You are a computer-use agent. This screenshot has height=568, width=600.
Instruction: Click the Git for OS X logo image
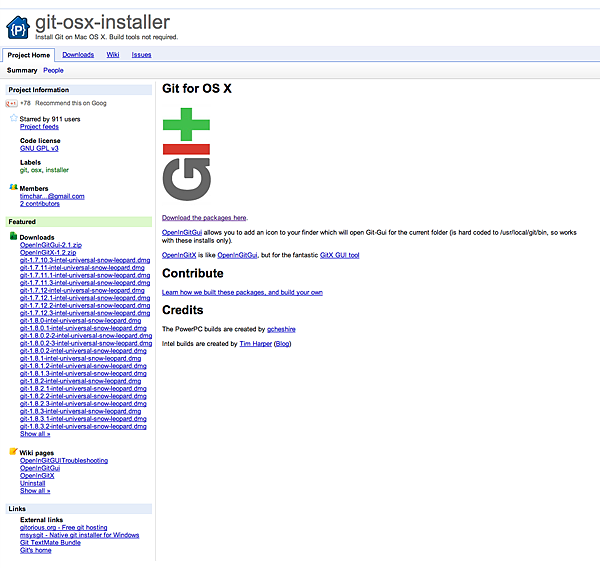pos(186,154)
